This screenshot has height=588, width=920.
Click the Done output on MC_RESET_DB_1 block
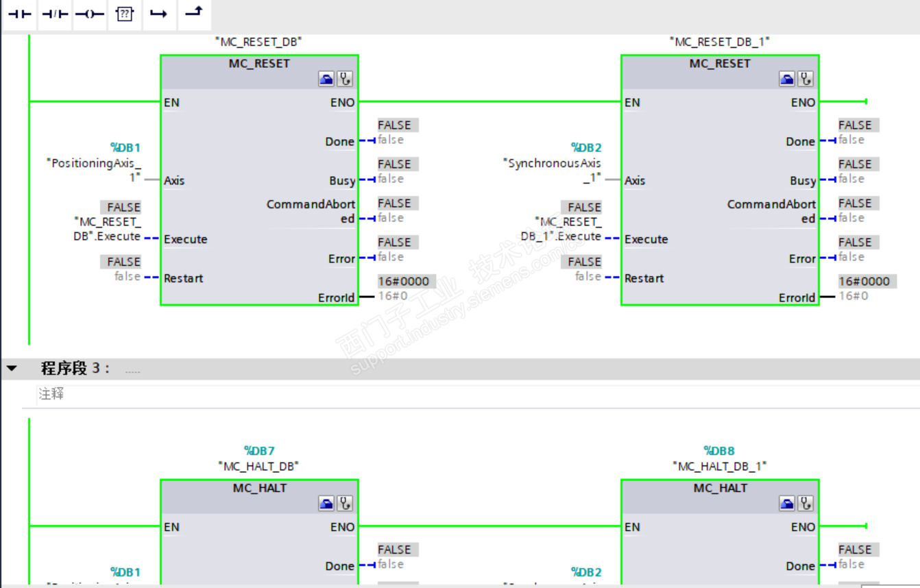(x=801, y=142)
